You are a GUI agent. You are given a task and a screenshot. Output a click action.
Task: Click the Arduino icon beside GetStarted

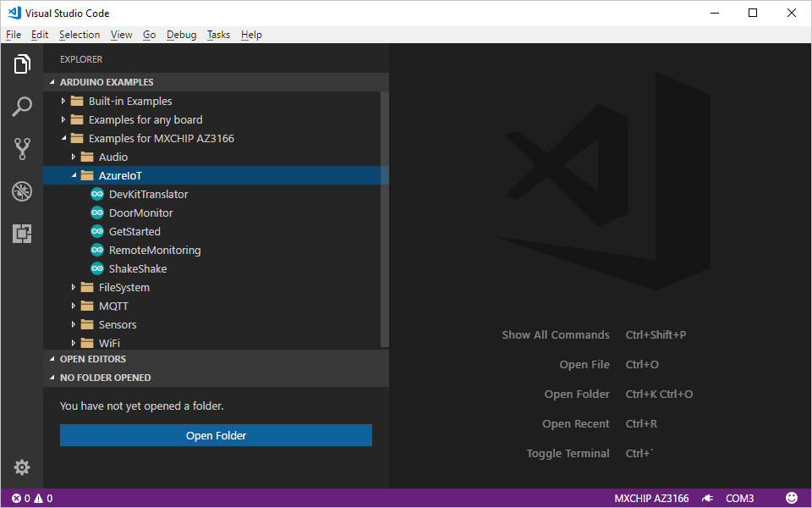(96, 232)
